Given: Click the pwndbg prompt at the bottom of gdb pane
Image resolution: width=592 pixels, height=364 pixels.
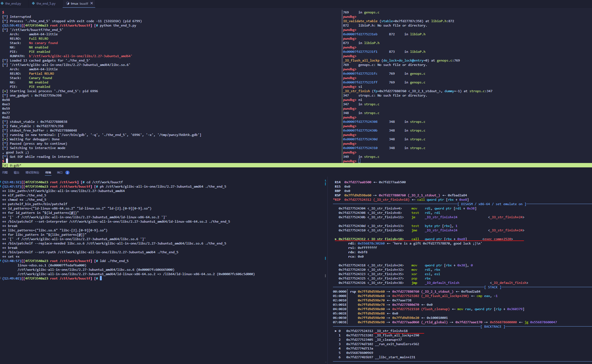Looking at the screenshot, I should coord(350,161).
